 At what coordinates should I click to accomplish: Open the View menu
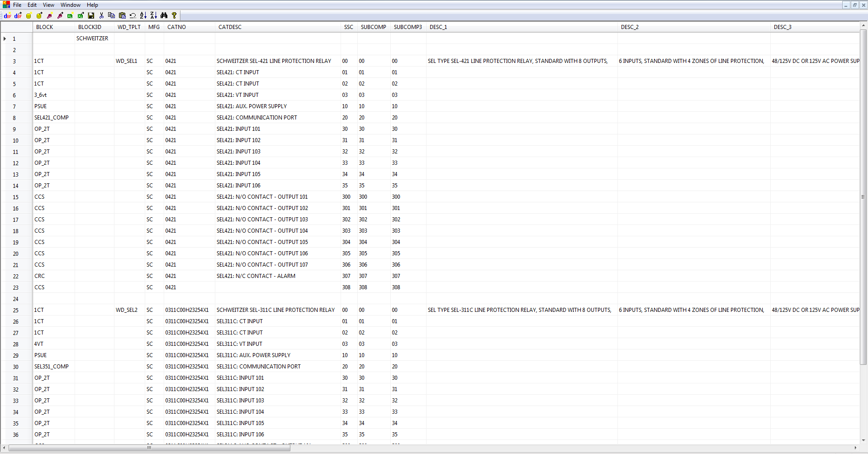(x=48, y=5)
